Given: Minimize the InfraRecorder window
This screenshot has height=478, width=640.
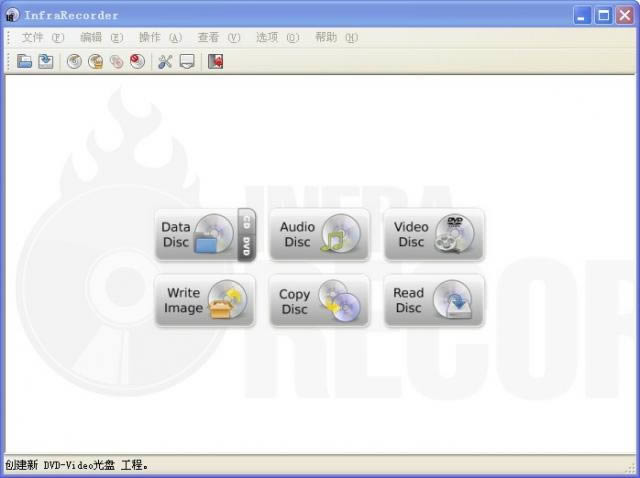Looking at the screenshot, I should (582, 16).
